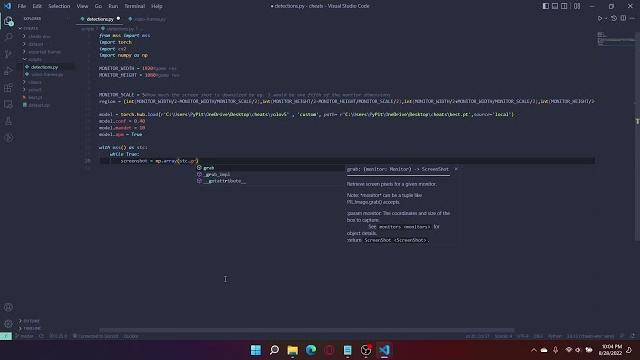
Task: Open Customize Layout icon in title bar
Action: tap(577, 6)
